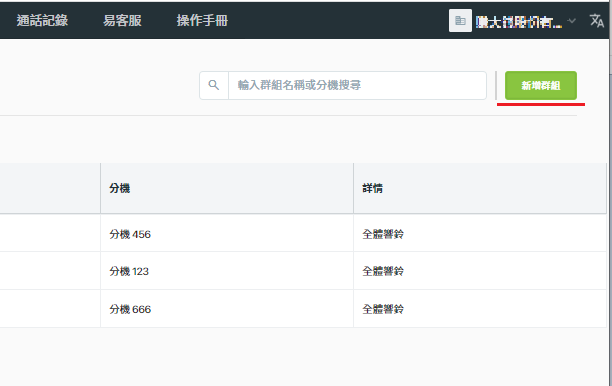The height and width of the screenshot is (386, 612).
Task: Open the 通話記錄 menu
Action: pos(42,20)
